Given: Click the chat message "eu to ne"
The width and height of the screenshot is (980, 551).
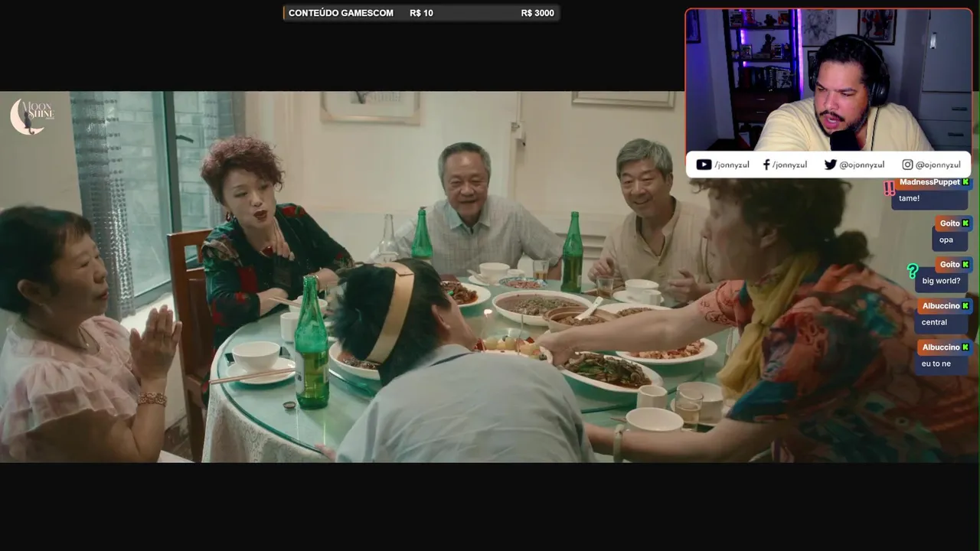Looking at the screenshot, I should click(x=936, y=364).
